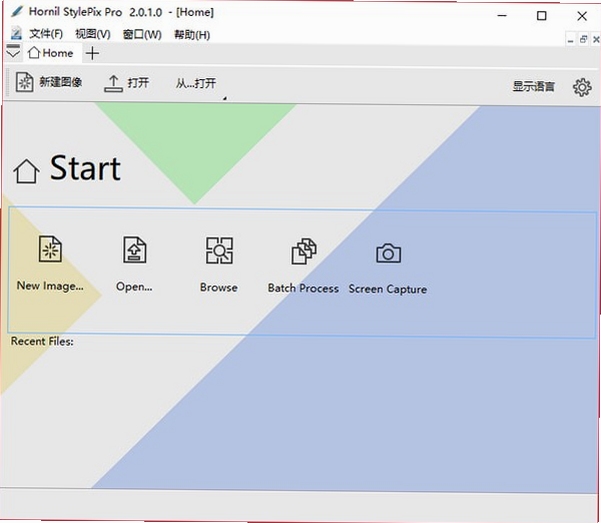This screenshot has height=523, width=601.
Task: Click the New Image... label
Action: click(x=50, y=286)
